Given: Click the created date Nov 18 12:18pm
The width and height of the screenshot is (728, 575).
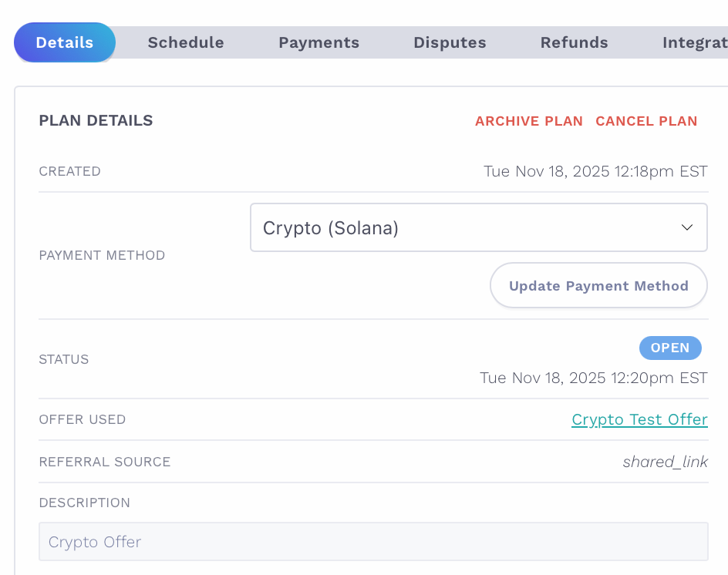Looking at the screenshot, I should click(x=595, y=171).
